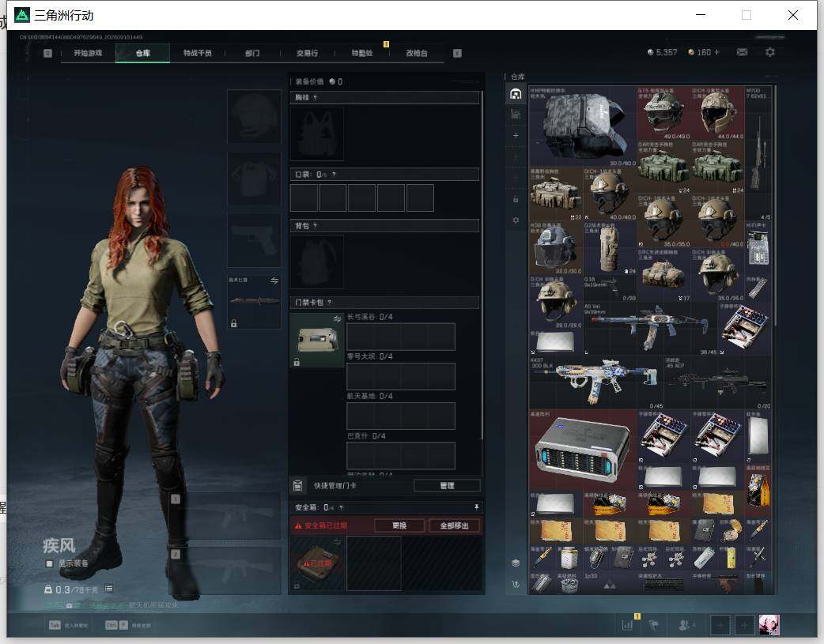Click the 5,357 currency balance
This screenshot has height=644, width=824.
tap(662, 52)
